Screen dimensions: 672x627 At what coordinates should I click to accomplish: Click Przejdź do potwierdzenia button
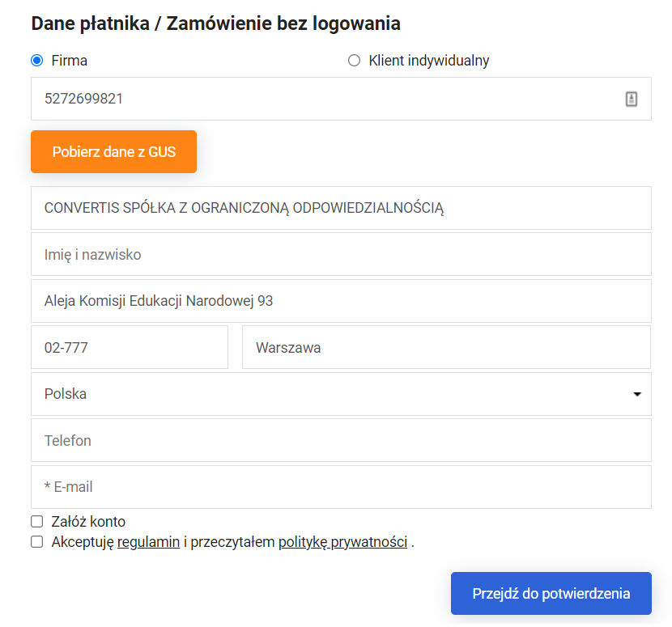click(551, 594)
